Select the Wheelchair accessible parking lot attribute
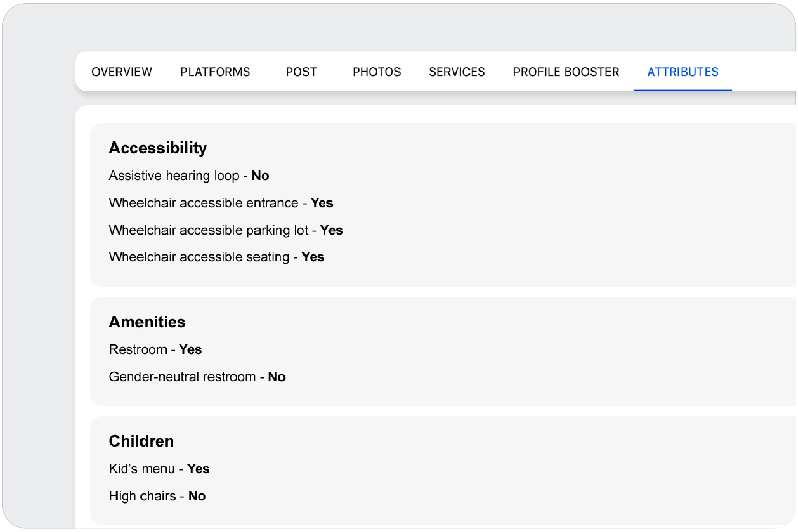Screen dimensions: 798x532 (208, 231)
